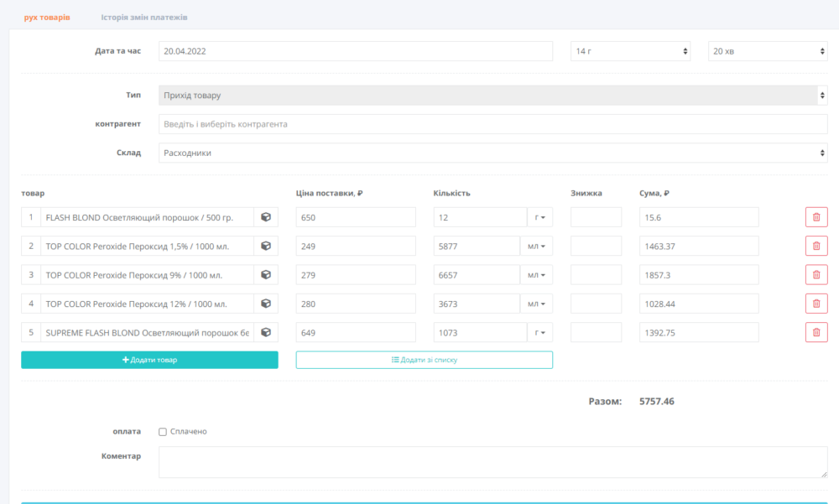The width and height of the screenshot is (839, 504).
Task: Remove Peroxide 12% row via trash icon
Action: [816, 304]
